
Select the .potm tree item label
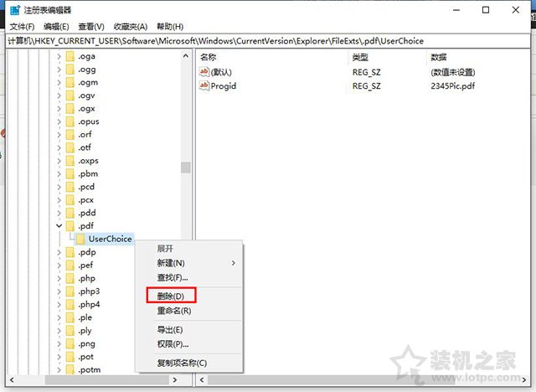[x=90, y=369]
